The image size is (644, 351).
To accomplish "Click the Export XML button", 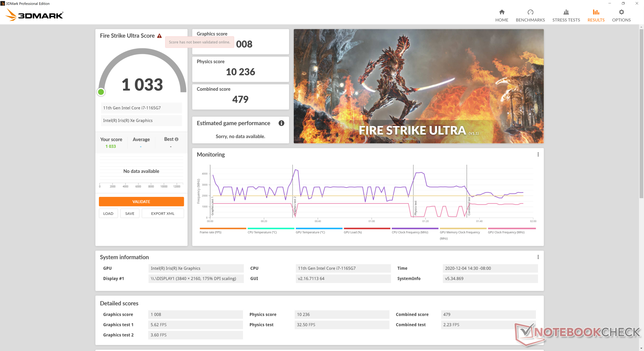I will coord(163,214).
